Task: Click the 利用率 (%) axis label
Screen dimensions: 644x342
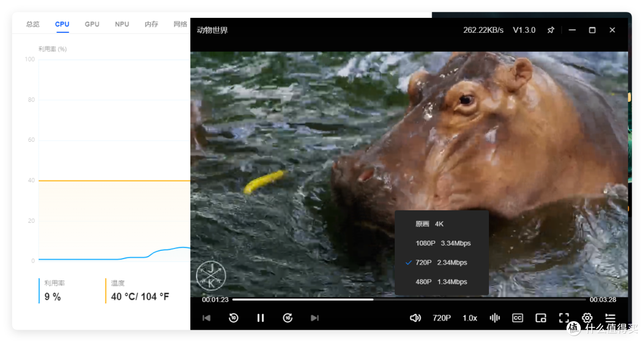Action: (52, 49)
